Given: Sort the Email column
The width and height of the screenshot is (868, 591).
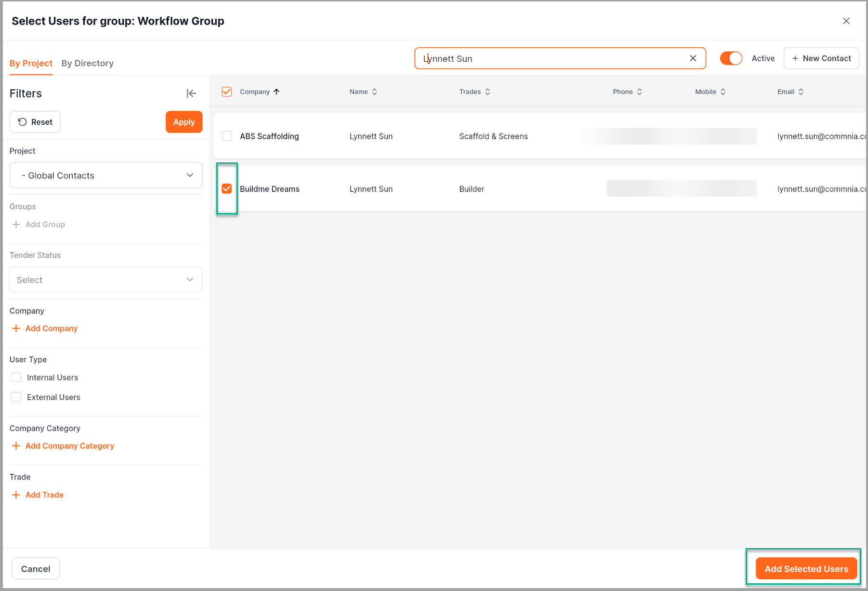Looking at the screenshot, I should pos(801,92).
